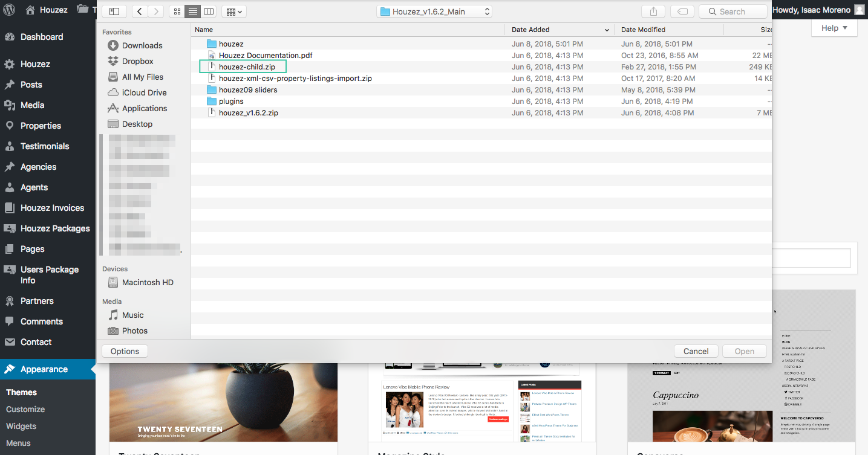Click the WordPress logo in admin bar
This screenshot has width=868, height=455.
click(x=10, y=10)
